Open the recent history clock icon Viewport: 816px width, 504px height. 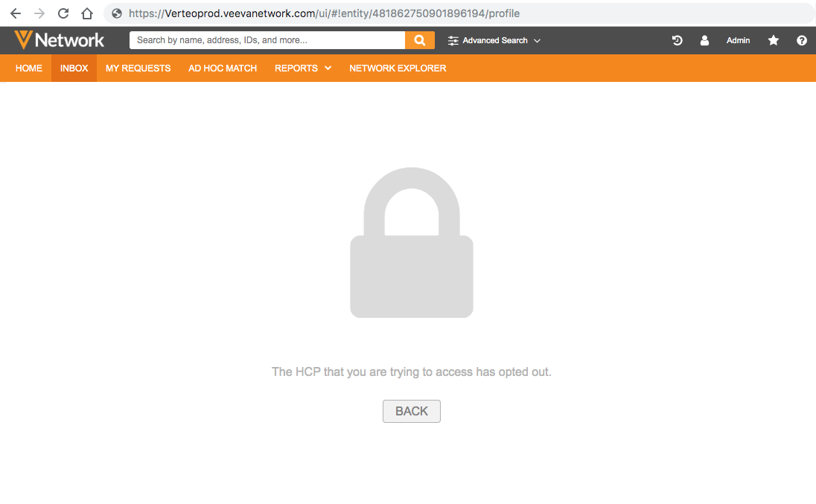tap(677, 40)
